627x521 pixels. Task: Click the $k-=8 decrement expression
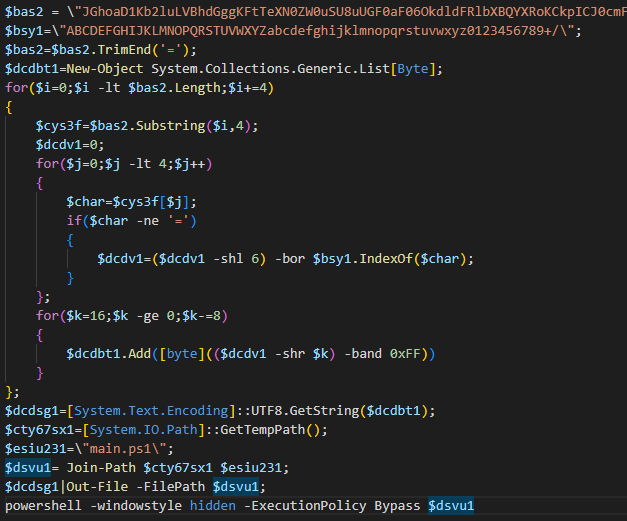[201, 316]
